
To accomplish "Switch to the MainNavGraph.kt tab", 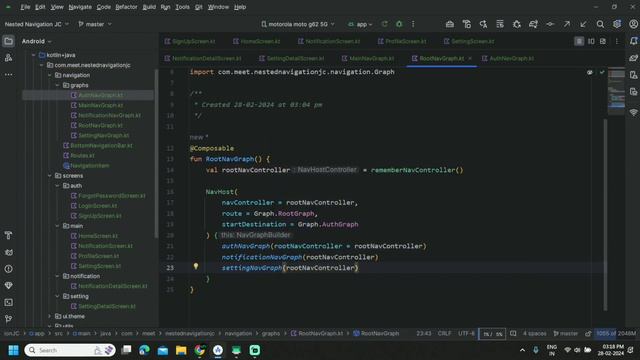I will pos(368,58).
